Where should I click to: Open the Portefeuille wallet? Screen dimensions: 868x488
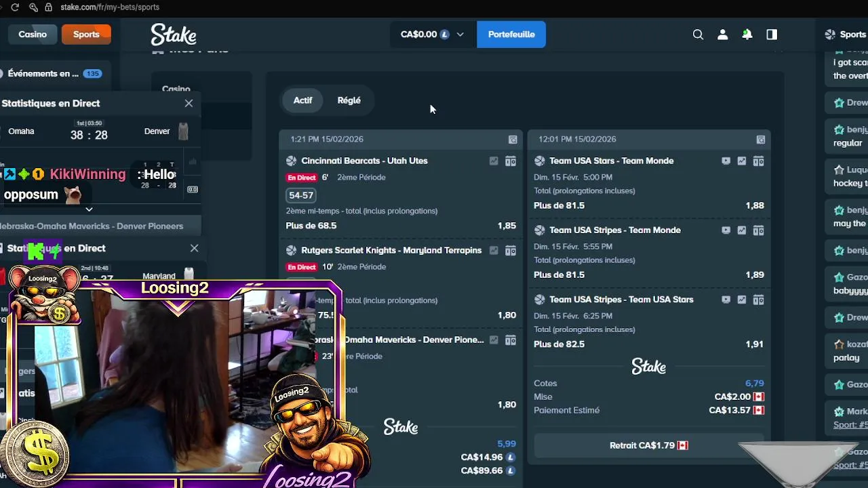(x=511, y=34)
